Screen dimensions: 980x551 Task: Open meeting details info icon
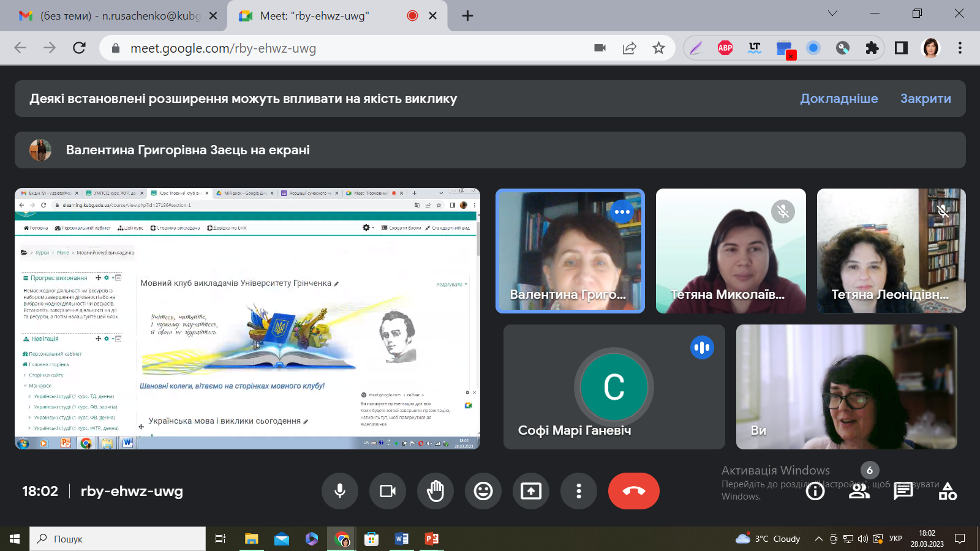click(815, 491)
